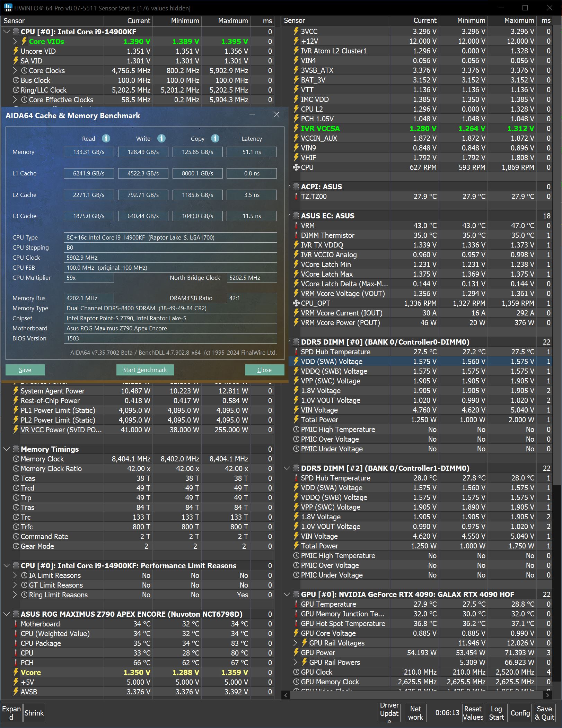
Task: Select the VDD (SWA) Voltage row of DIMM #0
Action: 421,361
